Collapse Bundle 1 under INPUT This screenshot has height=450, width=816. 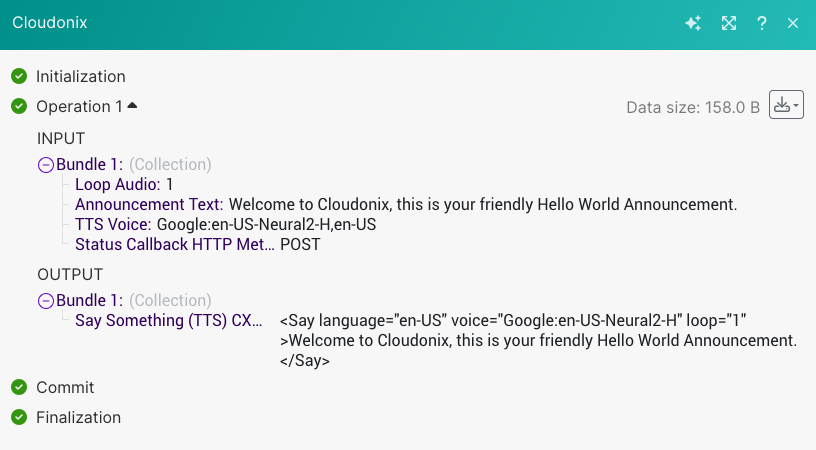point(45,165)
